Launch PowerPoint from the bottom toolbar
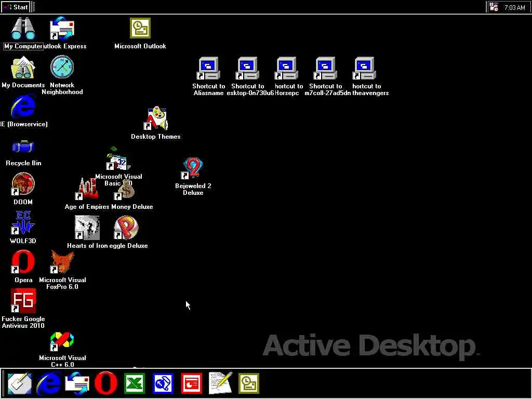532x399 pixels. (x=192, y=383)
